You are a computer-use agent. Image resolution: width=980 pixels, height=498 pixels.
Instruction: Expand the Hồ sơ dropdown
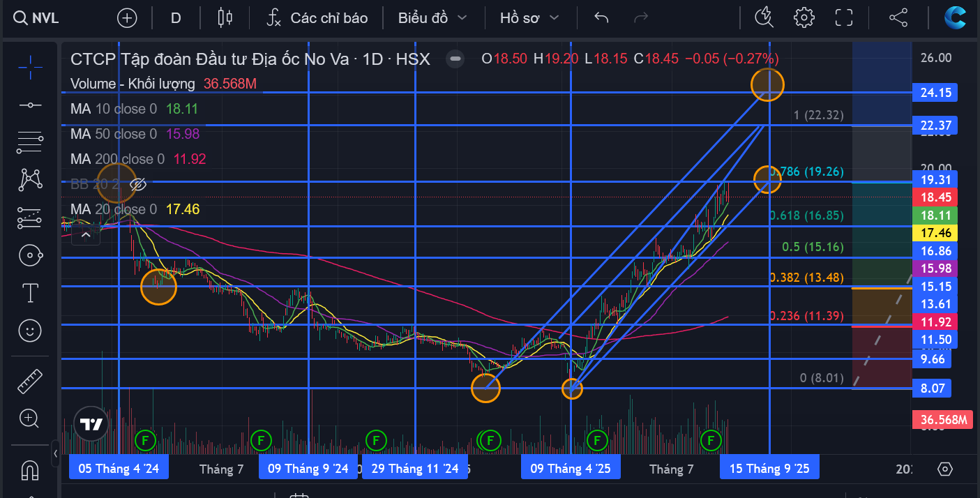[x=529, y=18]
